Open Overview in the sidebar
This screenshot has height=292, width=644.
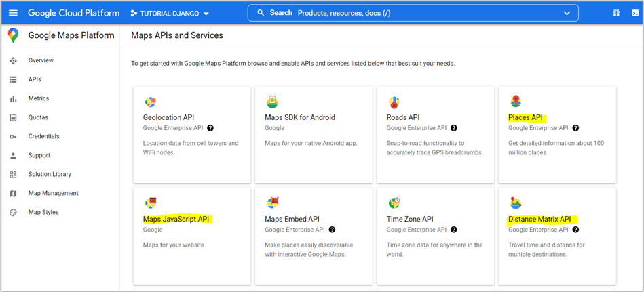coord(41,60)
